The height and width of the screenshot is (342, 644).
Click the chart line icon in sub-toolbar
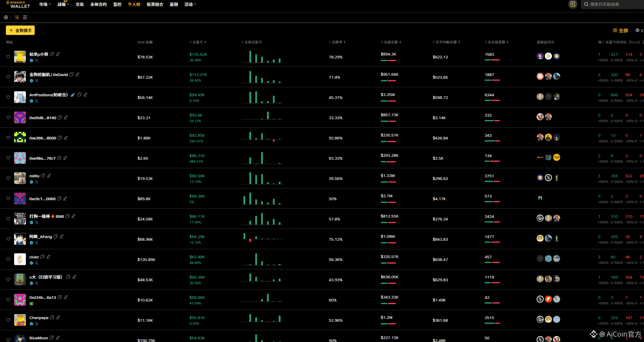pyautogui.click(x=25, y=18)
